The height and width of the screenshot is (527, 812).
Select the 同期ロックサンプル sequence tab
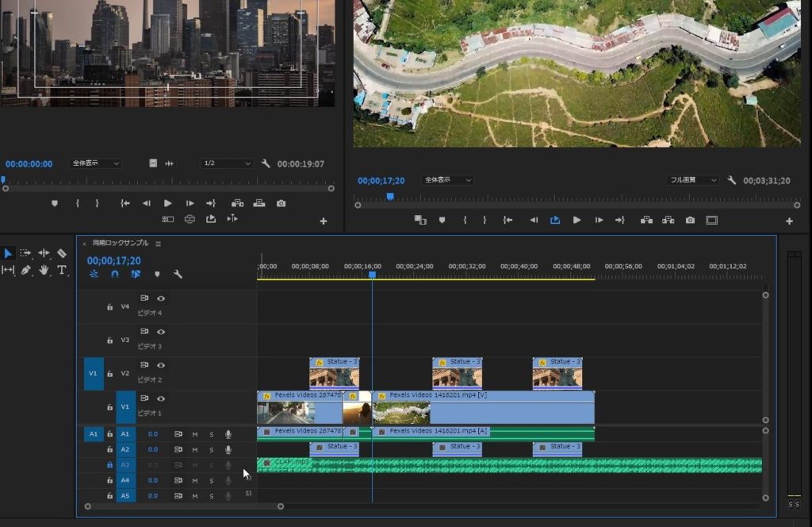tap(121, 244)
